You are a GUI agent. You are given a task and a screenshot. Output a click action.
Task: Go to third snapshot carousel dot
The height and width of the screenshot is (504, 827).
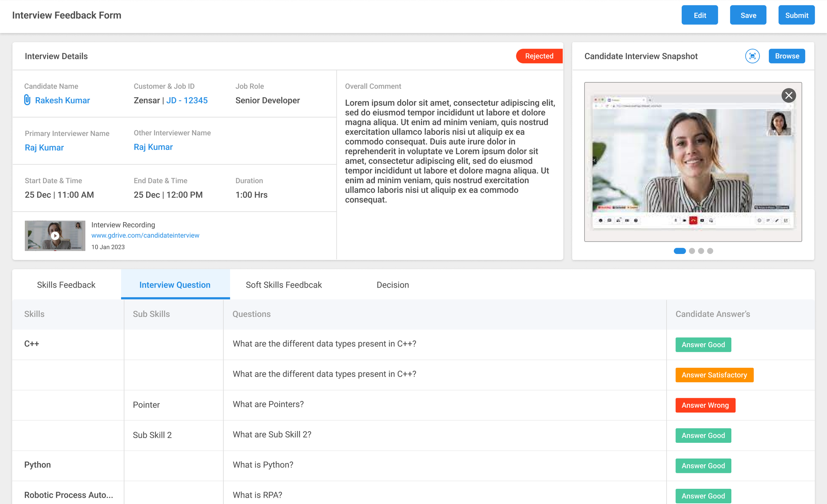pyautogui.click(x=701, y=251)
